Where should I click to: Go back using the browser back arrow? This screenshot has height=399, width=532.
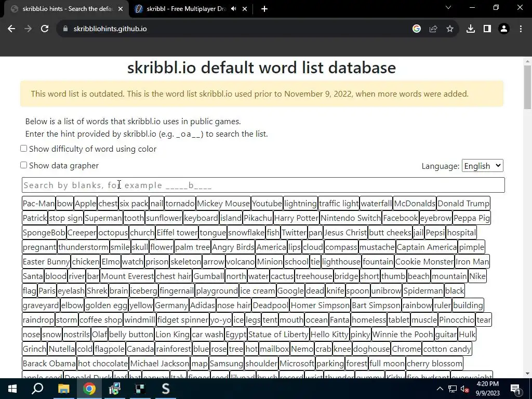[x=11, y=29]
